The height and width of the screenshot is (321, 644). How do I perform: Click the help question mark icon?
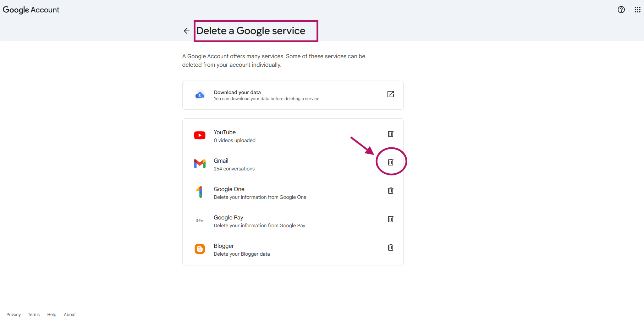click(621, 10)
